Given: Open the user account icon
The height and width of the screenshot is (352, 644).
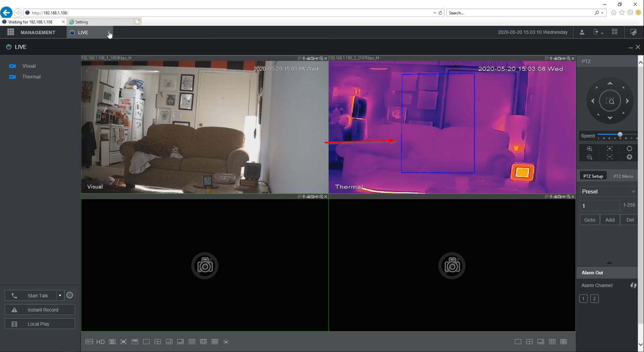Looking at the screenshot, I should point(582,32).
